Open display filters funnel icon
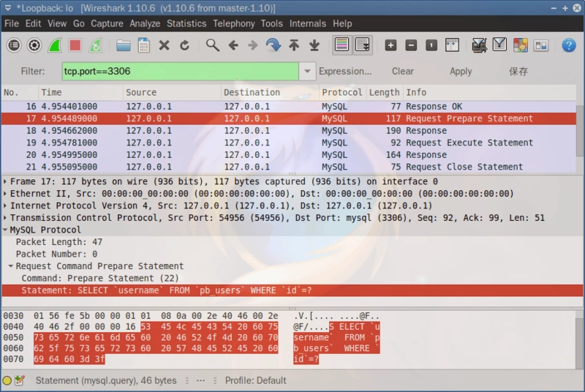Screen dimensions: 585x392 [499, 45]
